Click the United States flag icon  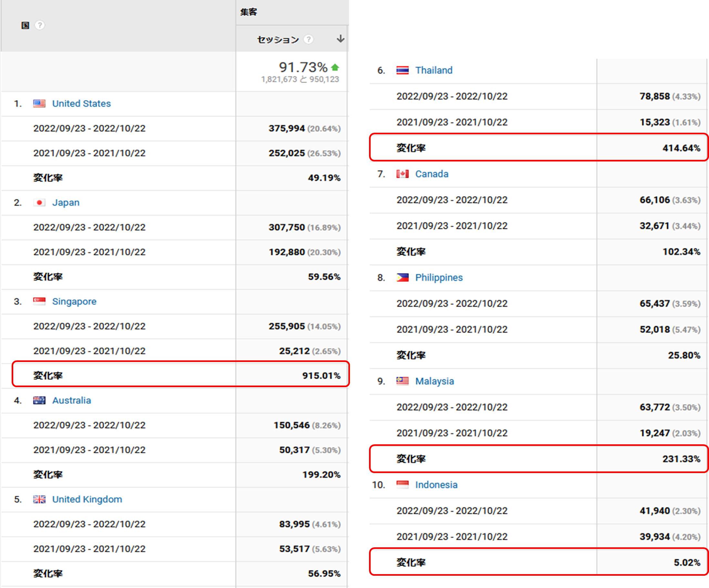(39, 103)
